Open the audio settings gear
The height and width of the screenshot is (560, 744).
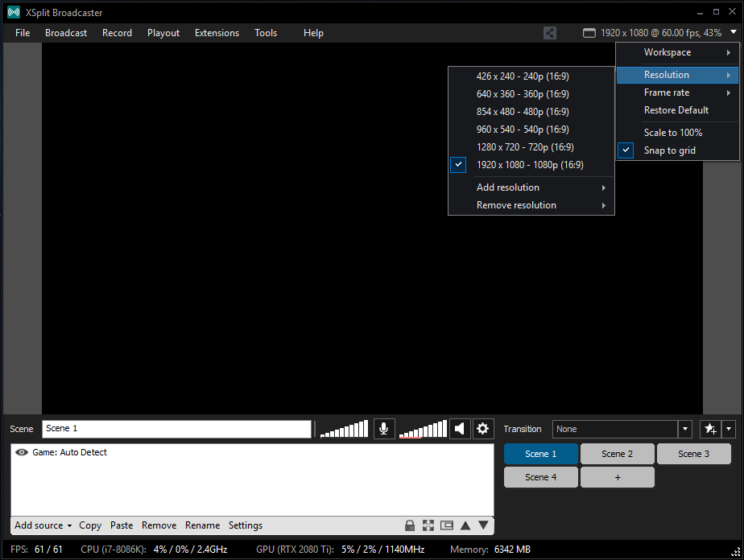tap(482, 428)
